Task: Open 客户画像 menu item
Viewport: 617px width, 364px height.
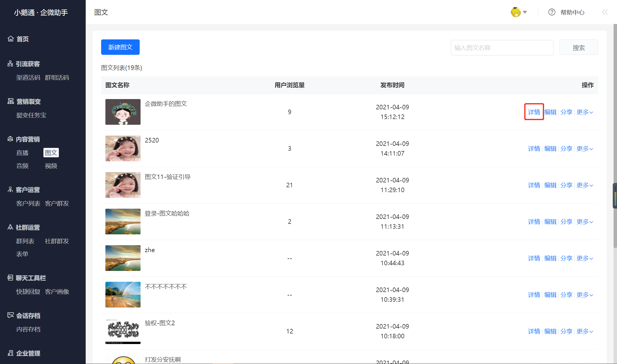Action: pyautogui.click(x=57, y=291)
